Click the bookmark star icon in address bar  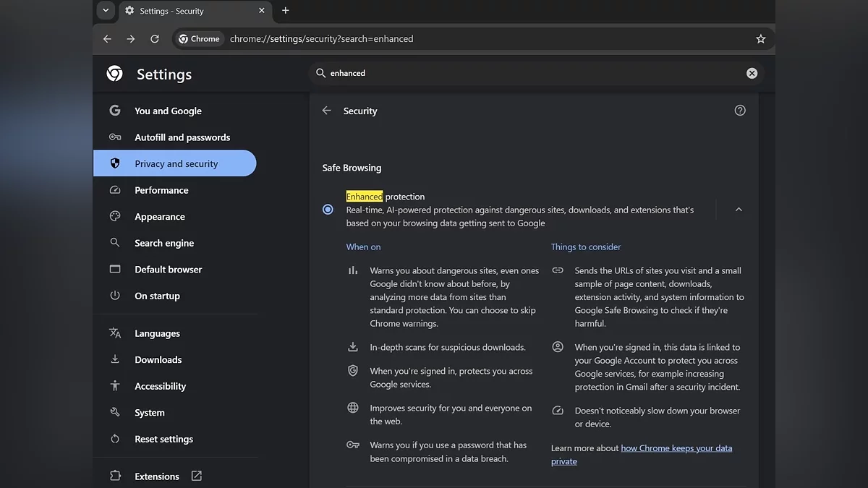click(760, 39)
